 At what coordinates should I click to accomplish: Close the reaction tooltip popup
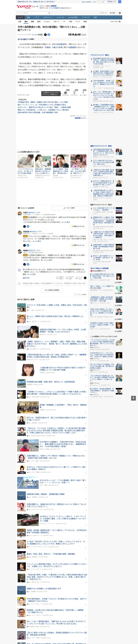pyautogui.click(x=60, y=92)
